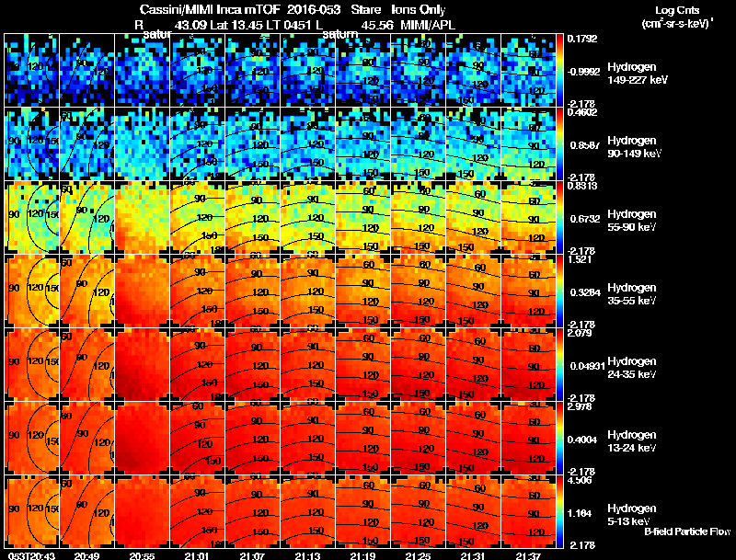Viewport: 736px width, 560px height.
Task: Click the colorbar midpoint value '0.3284'
Action: pyautogui.click(x=584, y=292)
